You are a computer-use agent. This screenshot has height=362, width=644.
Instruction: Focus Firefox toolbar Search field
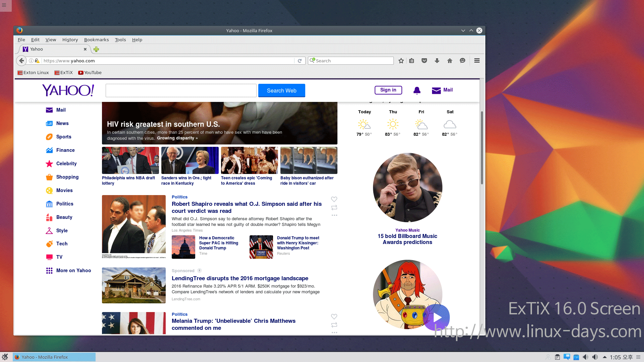[351, 61]
